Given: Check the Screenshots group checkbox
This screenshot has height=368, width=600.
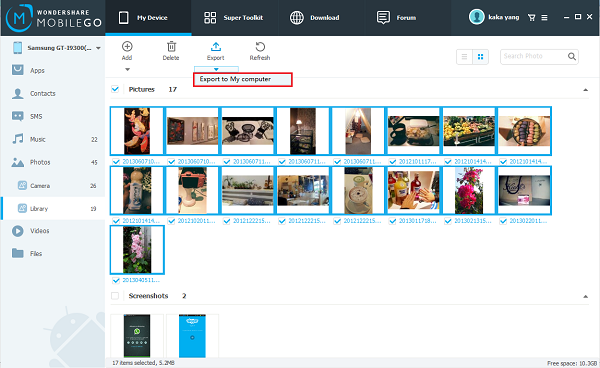Looking at the screenshot, I should (x=115, y=296).
